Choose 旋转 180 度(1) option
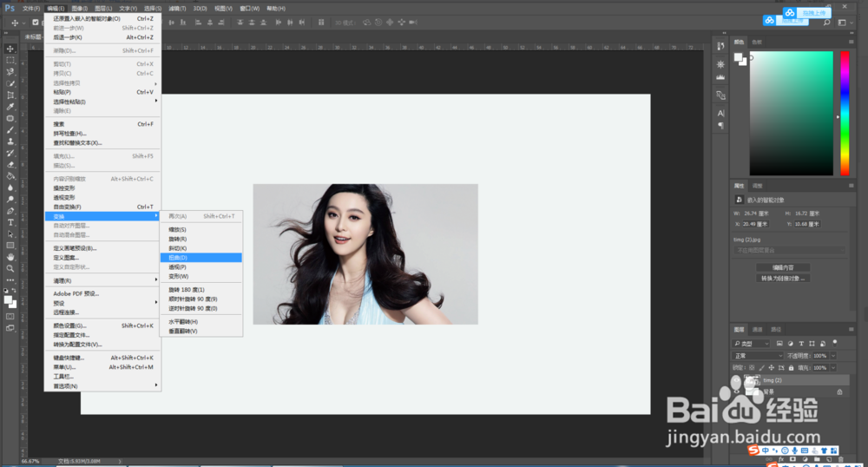Viewport: 868px width, 467px height. (201, 289)
